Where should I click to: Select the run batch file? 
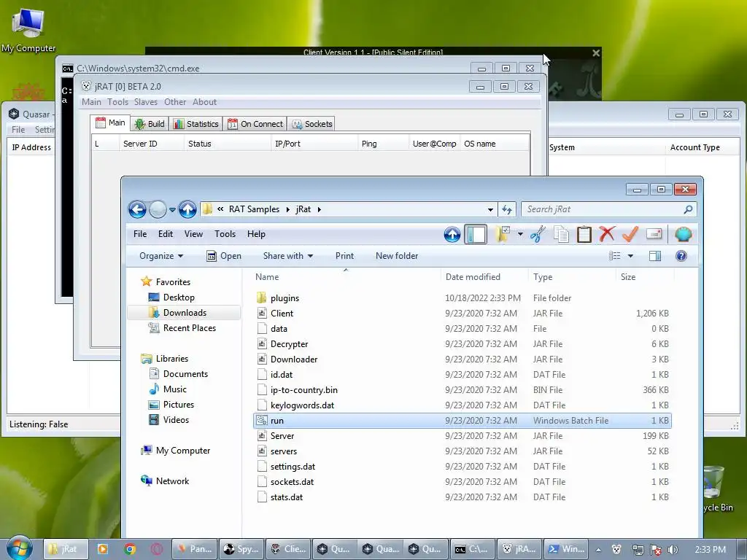point(462,421)
